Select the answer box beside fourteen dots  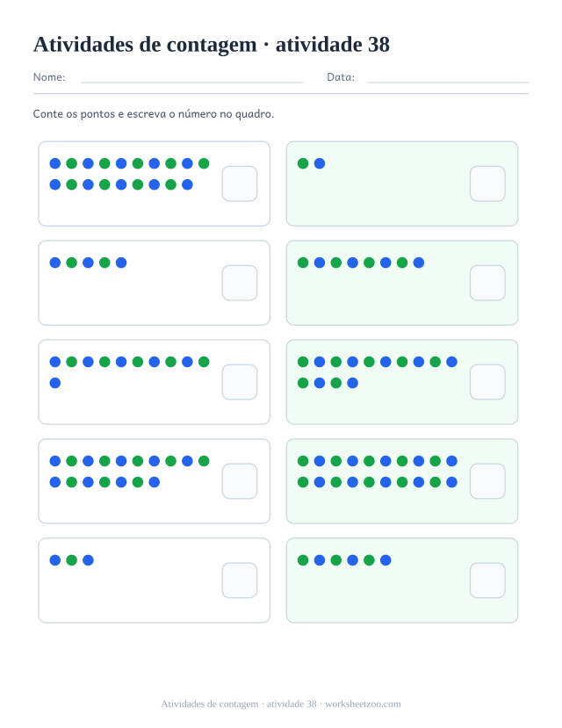[487, 382]
